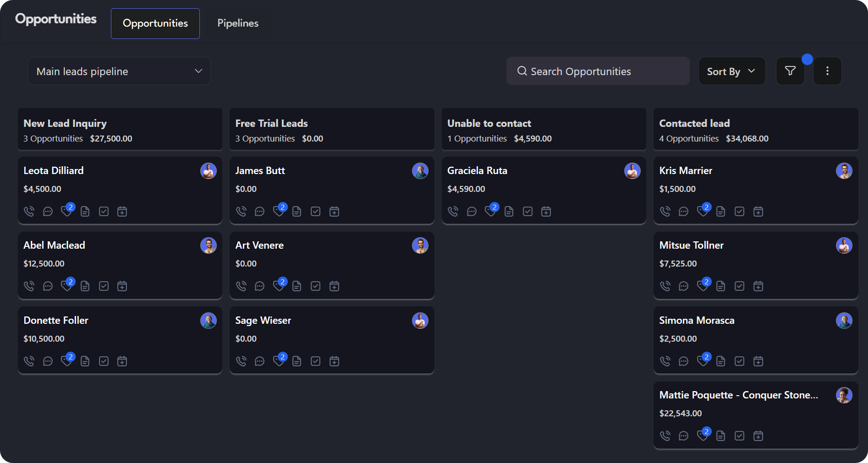The image size is (868, 463).
Task: Click the add appointment icon on Kris Marrier card
Action: [x=758, y=211]
